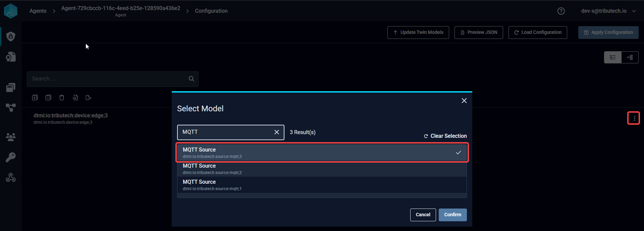
Task: Click the import file icon
Action: coord(75,98)
